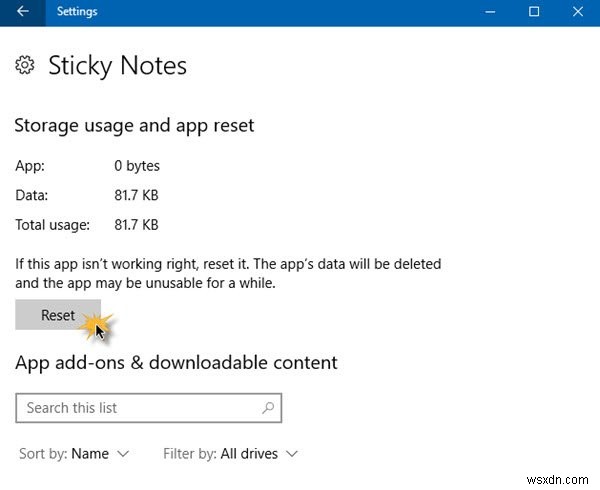Click App add-ons & downloadable content heading

click(176, 363)
